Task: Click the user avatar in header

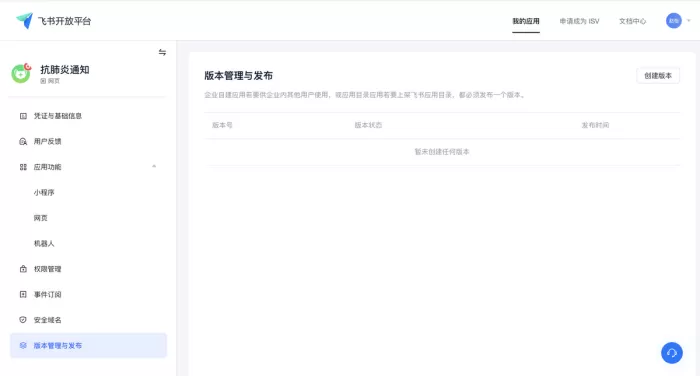Action: (x=674, y=21)
